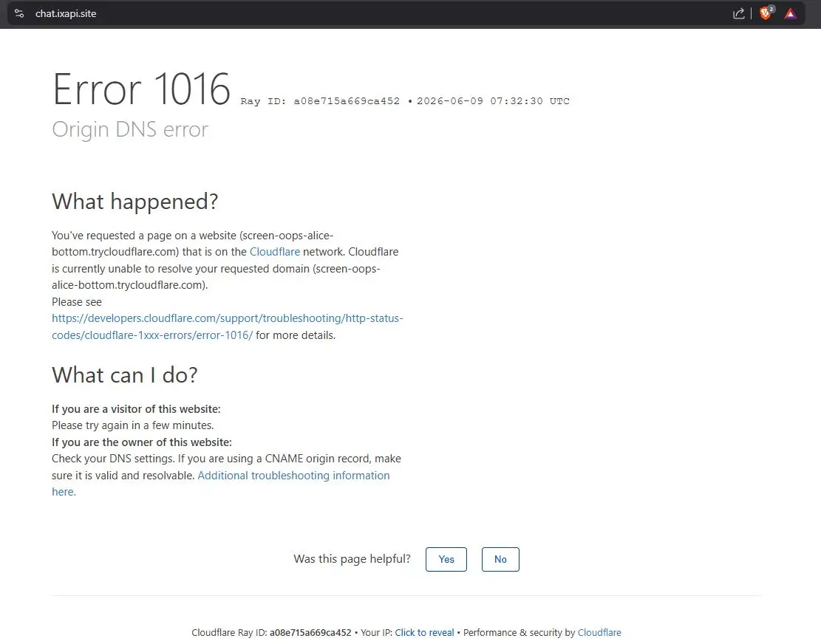Viewport: 821px width, 644px height.
Task: Open the error-1016 developers.cloudflare.com link
Action: 228,326
